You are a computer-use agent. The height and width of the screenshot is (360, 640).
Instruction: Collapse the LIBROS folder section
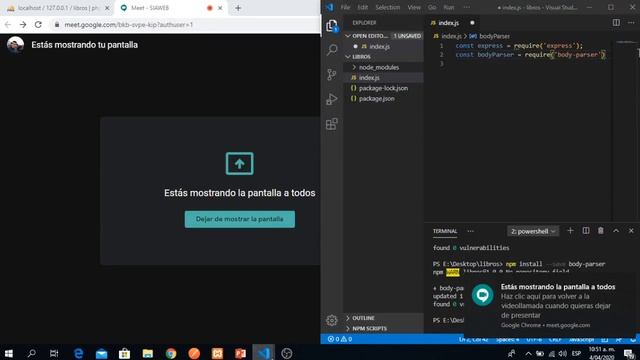point(348,57)
